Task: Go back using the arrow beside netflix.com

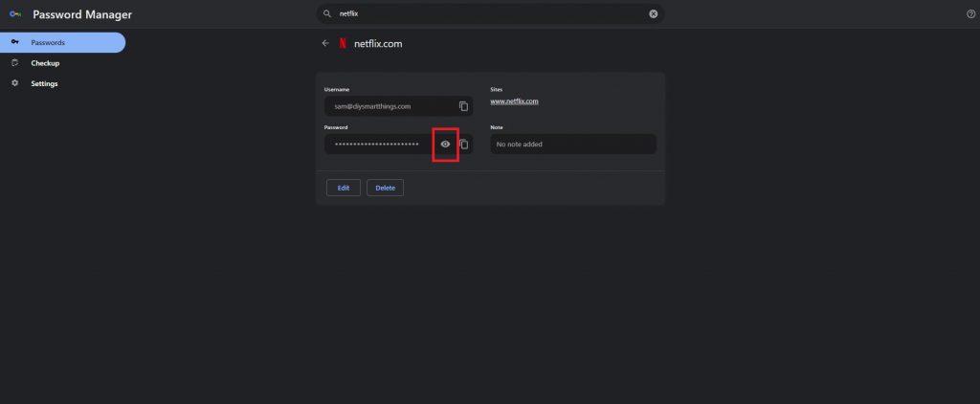Action: 325,43
